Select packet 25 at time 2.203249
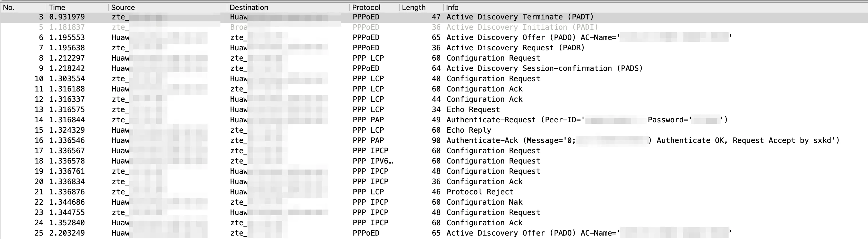This screenshot has width=868, height=239. [x=67, y=233]
